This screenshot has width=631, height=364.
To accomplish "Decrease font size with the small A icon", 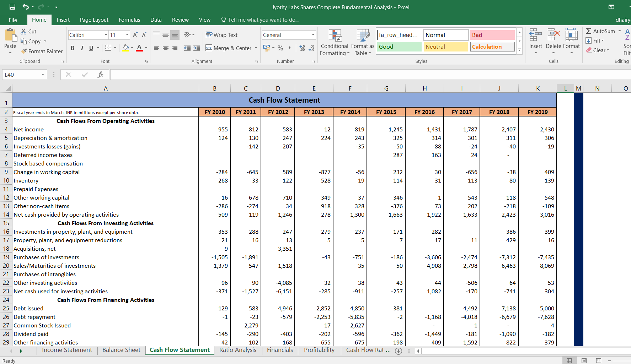I will pyautogui.click(x=144, y=35).
